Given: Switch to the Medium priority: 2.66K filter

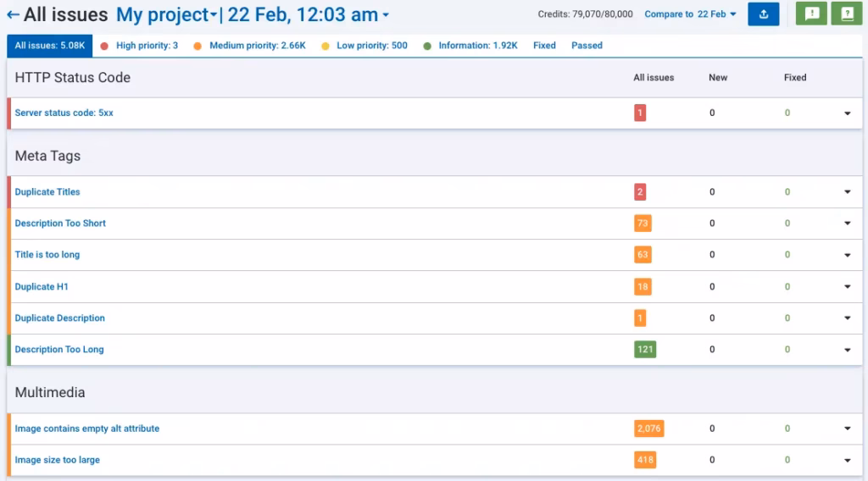Looking at the screenshot, I should coord(252,46).
